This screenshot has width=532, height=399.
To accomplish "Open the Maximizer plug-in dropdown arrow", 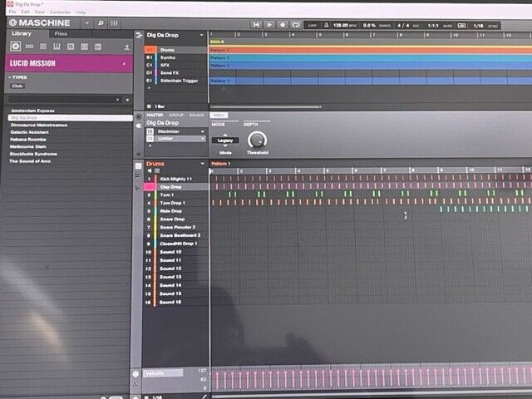I will 203,131.
